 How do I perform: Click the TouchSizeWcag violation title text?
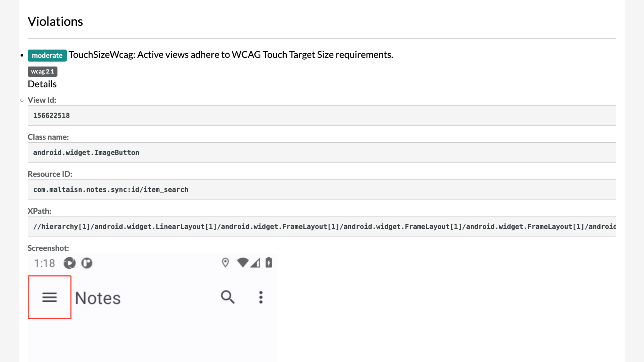pyautogui.click(x=231, y=55)
